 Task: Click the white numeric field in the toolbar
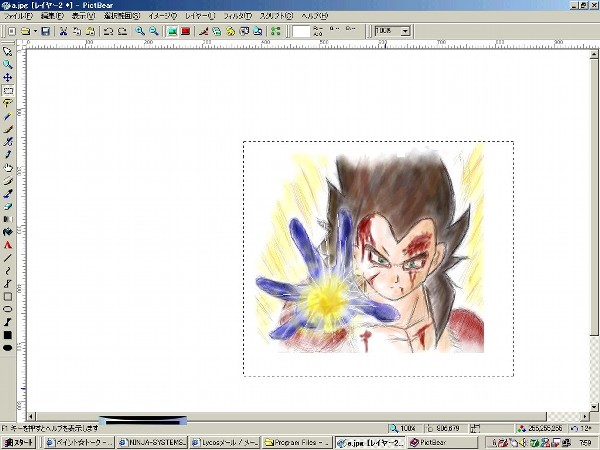[x=302, y=31]
